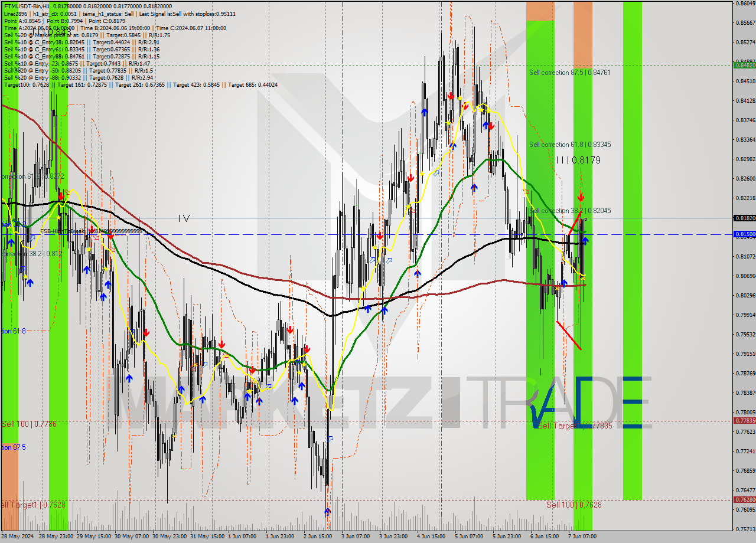Click left-side 'Sell 100 | 0.7786' label

[29, 424]
